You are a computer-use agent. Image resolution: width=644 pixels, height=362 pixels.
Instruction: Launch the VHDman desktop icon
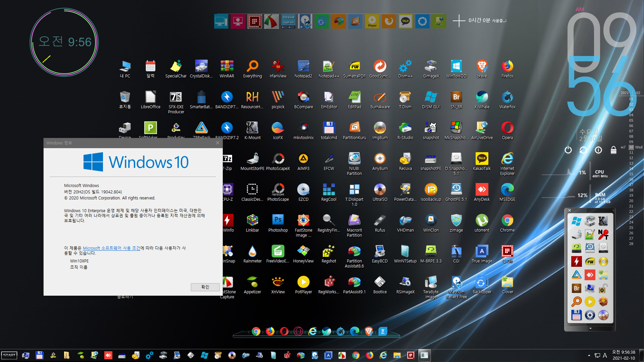405,223
